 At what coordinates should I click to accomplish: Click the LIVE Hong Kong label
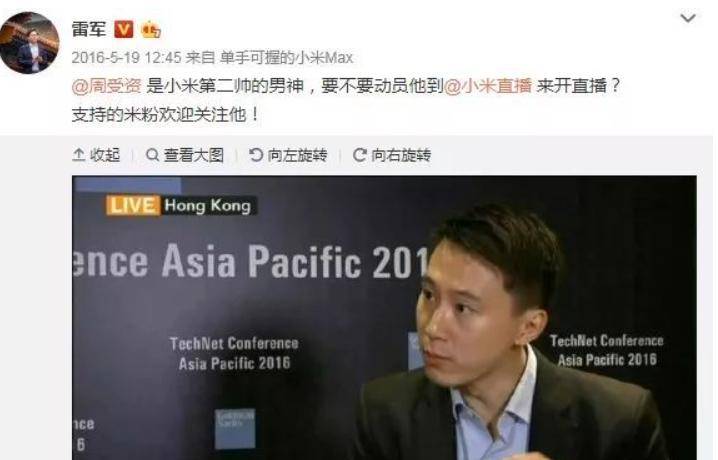[x=181, y=205]
